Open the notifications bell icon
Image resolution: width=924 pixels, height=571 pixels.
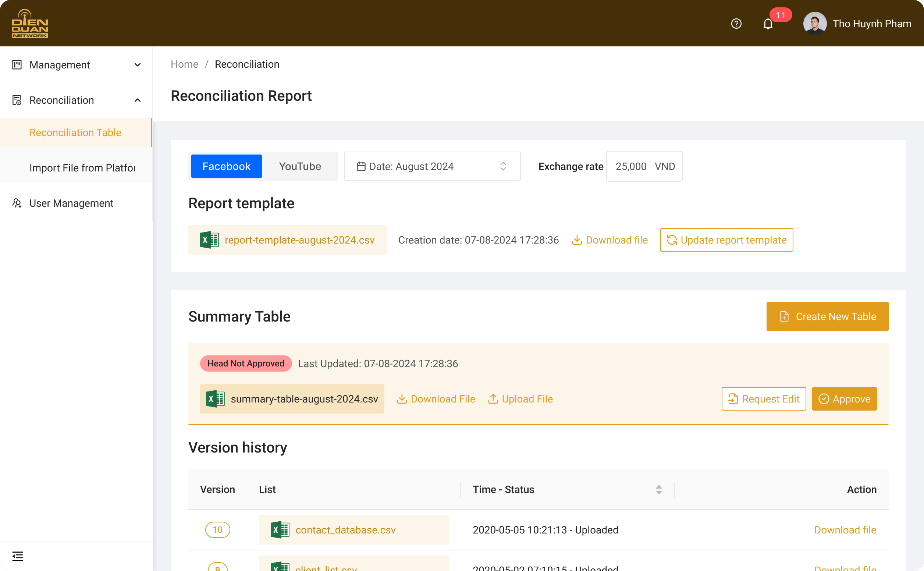(x=768, y=24)
